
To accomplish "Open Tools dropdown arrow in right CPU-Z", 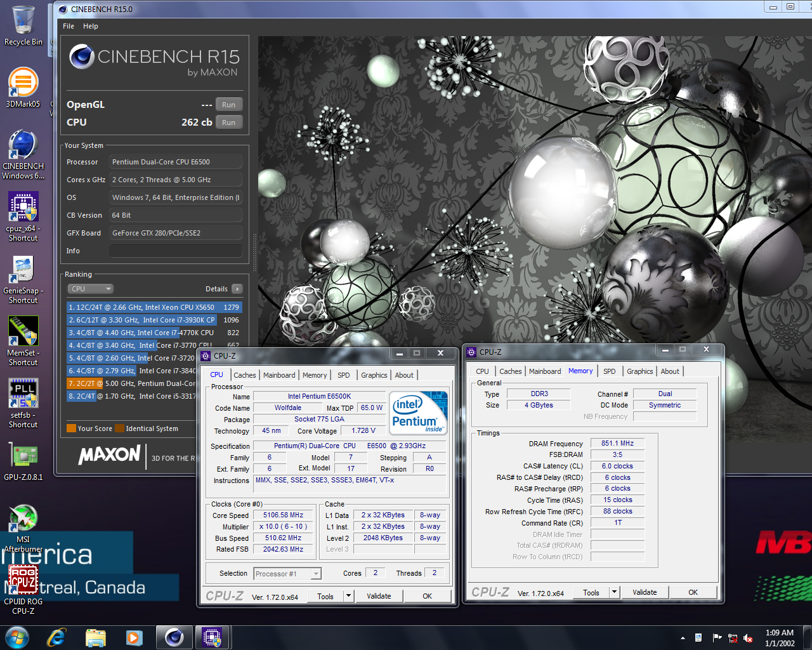I will point(614,592).
